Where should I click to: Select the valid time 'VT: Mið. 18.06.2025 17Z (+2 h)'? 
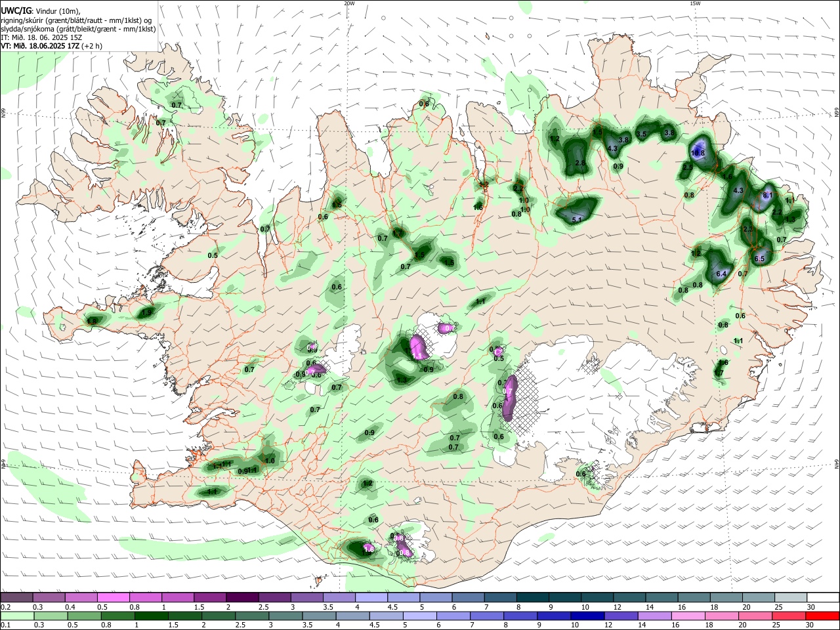click(51, 46)
